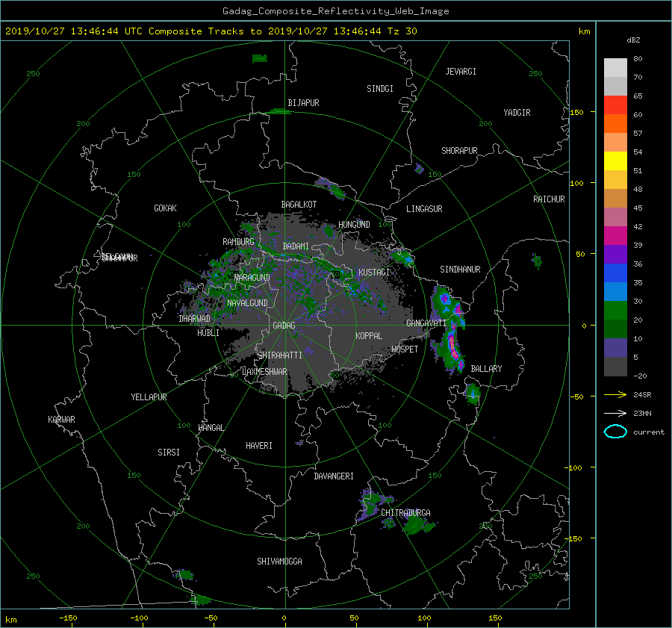Click the KARWAR city label
This screenshot has height=628, width=672.
point(61,420)
